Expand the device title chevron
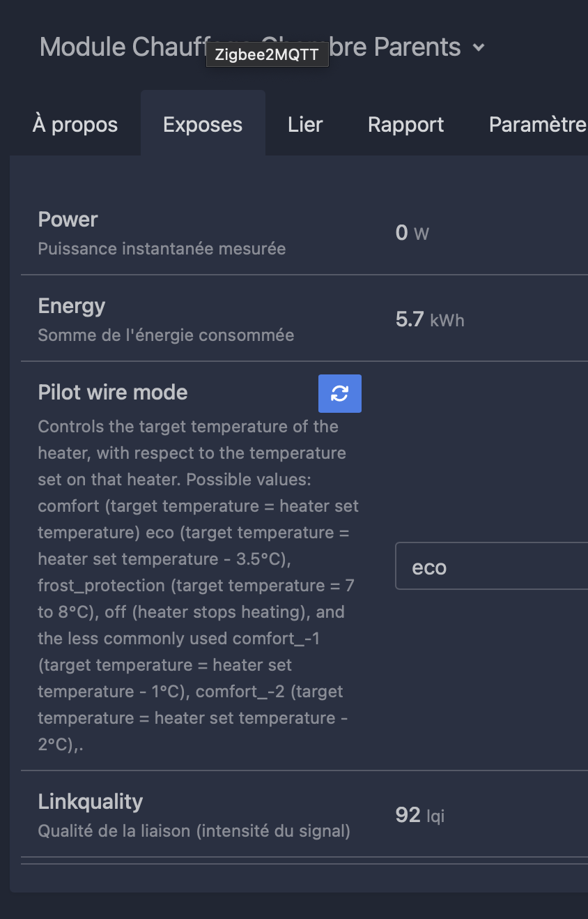This screenshot has height=919, width=588. click(x=478, y=47)
